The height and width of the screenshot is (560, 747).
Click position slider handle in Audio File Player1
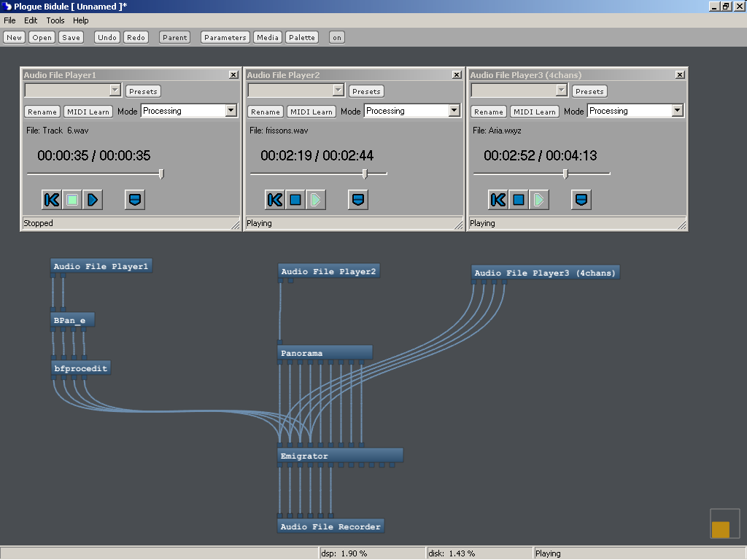click(161, 174)
